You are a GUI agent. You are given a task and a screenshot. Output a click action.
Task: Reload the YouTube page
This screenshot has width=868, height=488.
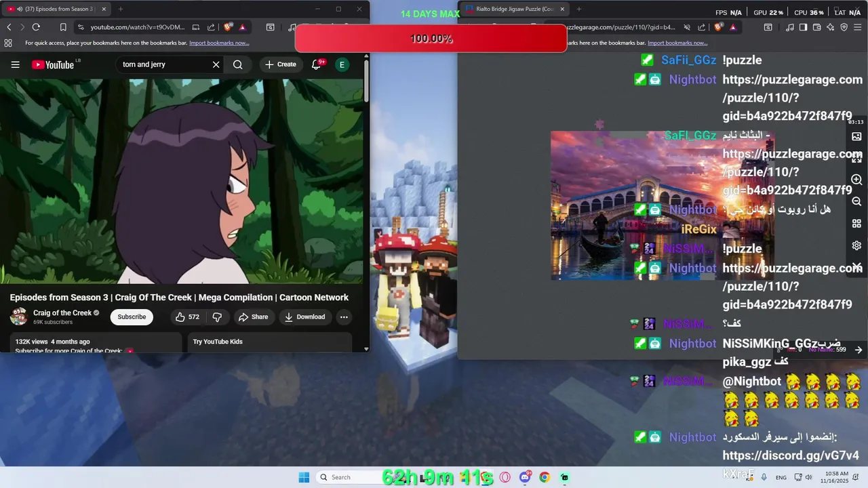tap(36, 27)
